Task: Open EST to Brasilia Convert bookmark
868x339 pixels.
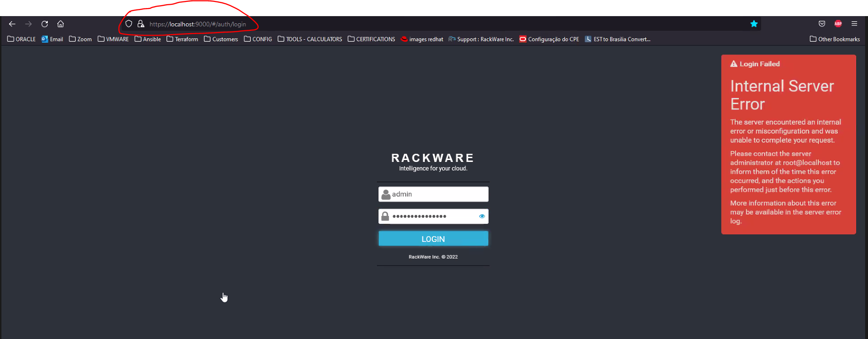Action: coord(618,39)
